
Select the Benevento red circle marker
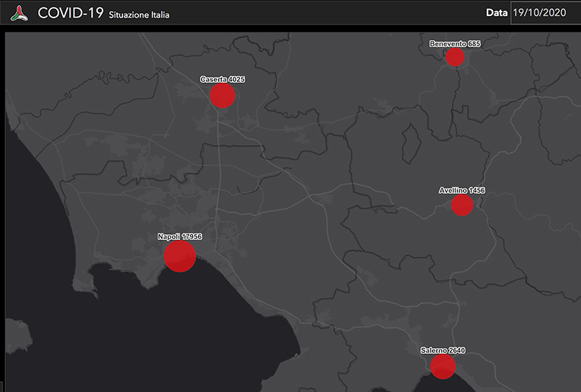[x=455, y=57]
